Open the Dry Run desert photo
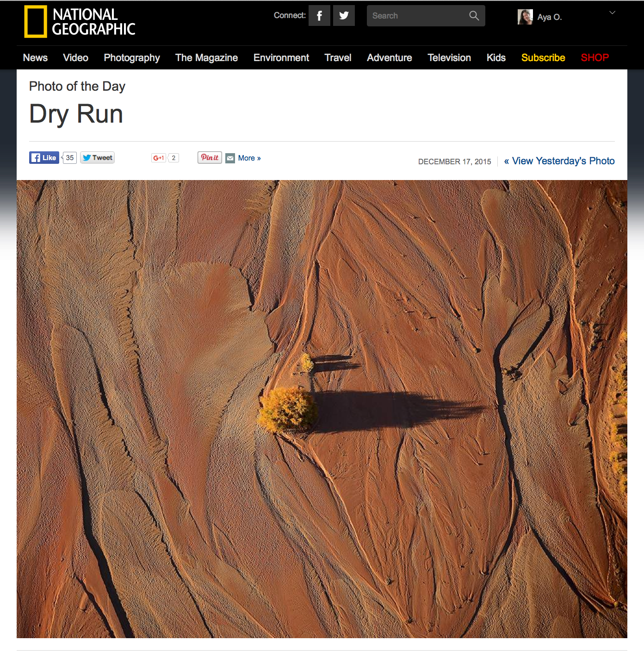The width and height of the screenshot is (644, 659). tap(322, 409)
